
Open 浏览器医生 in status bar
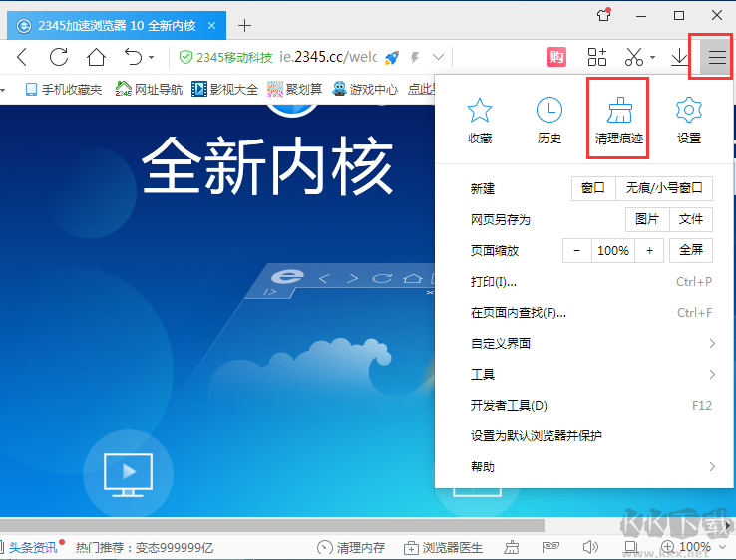click(x=443, y=547)
